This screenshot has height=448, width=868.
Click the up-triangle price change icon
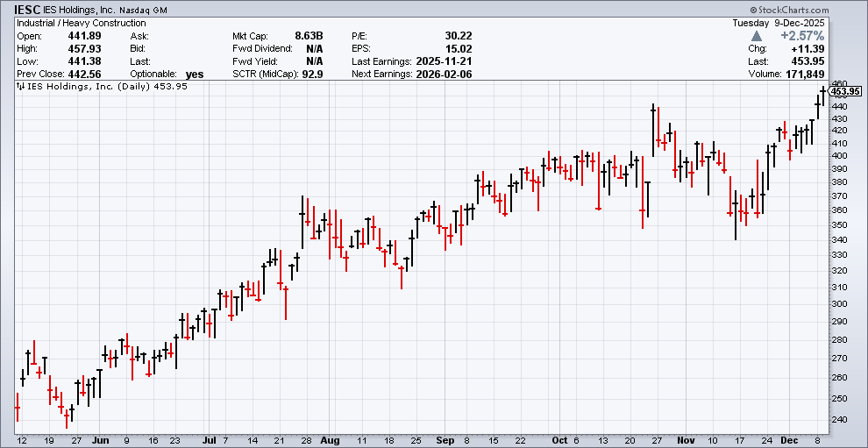[x=756, y=36]
